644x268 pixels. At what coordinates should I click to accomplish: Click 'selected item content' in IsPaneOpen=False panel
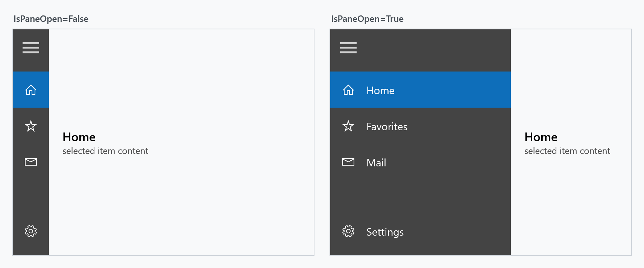(x=105, y=151)
